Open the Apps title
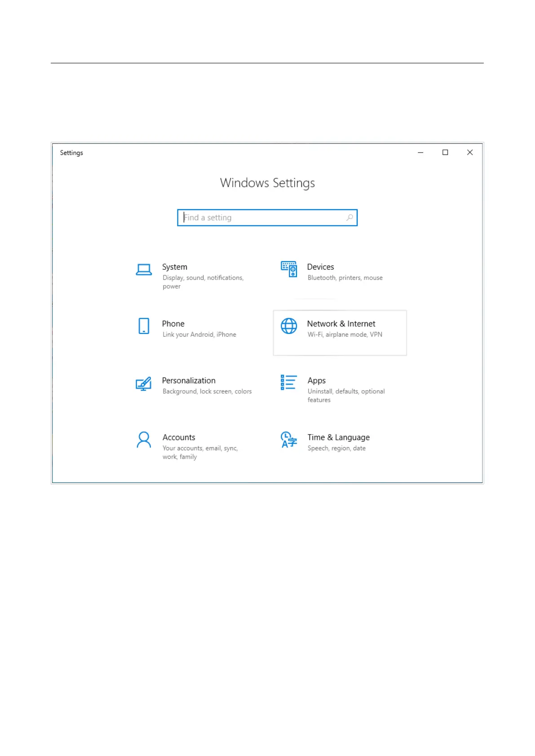This screenshot has height=756, width=535. pos(317,381)
